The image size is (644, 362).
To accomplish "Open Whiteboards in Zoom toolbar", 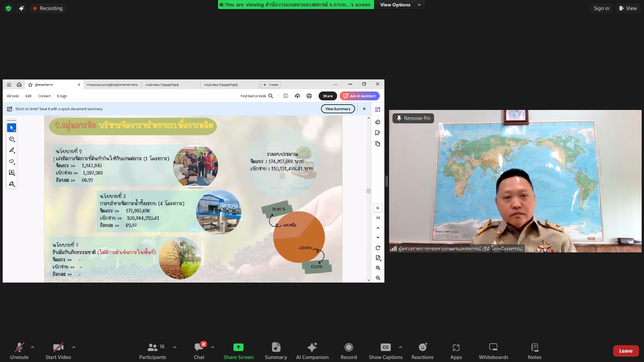I will (493, 350).
